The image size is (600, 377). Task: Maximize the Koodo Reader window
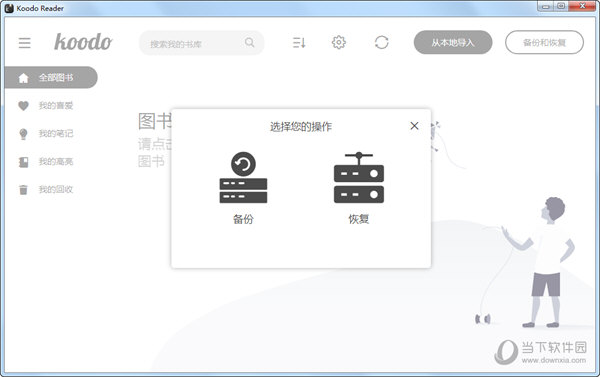point(561,7)
